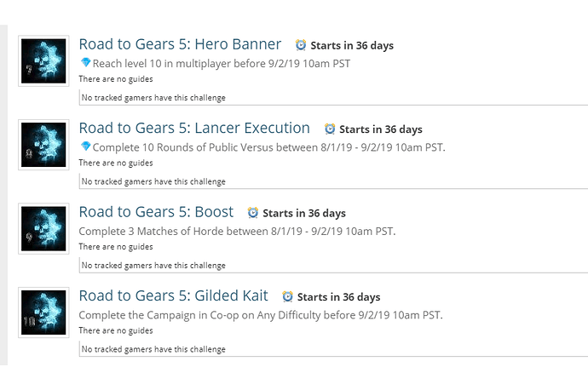
Task: Click the clock icon beside Hero Banner
Action: tap(301, 45)
